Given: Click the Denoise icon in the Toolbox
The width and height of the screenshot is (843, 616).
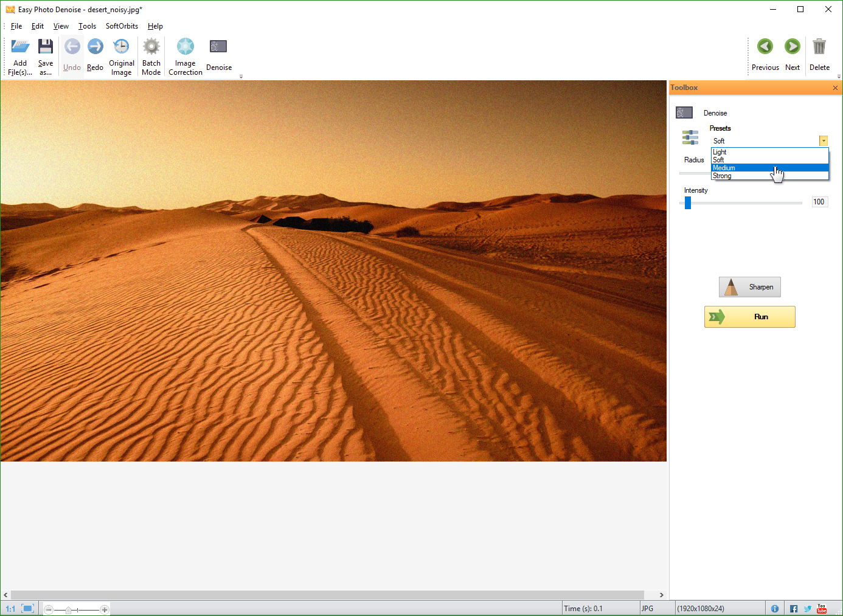Looking at the screenshot, I should (684, 112).
